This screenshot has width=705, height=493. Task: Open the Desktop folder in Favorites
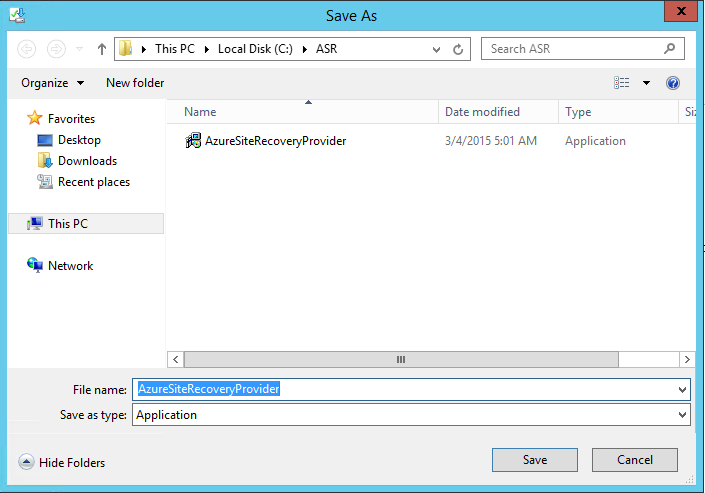79,140
